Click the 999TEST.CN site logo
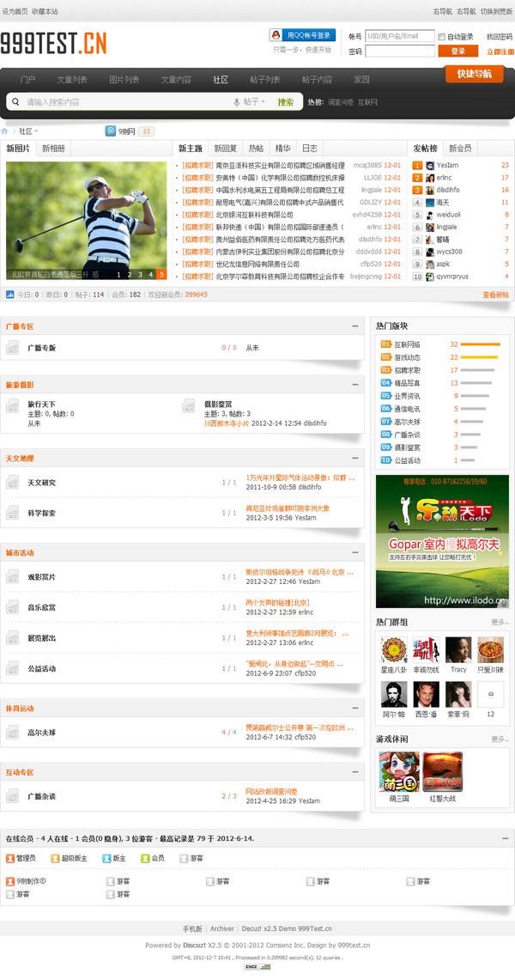The height and width of the screenshot is (980, 515). [x=53, y=42]
